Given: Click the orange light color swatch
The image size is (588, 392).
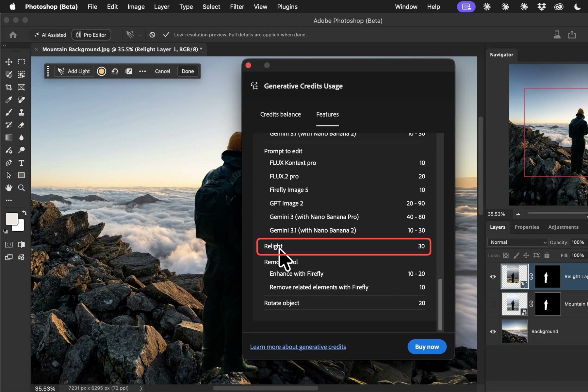Looking at the screenshot, I should click(x=102, y=71).
